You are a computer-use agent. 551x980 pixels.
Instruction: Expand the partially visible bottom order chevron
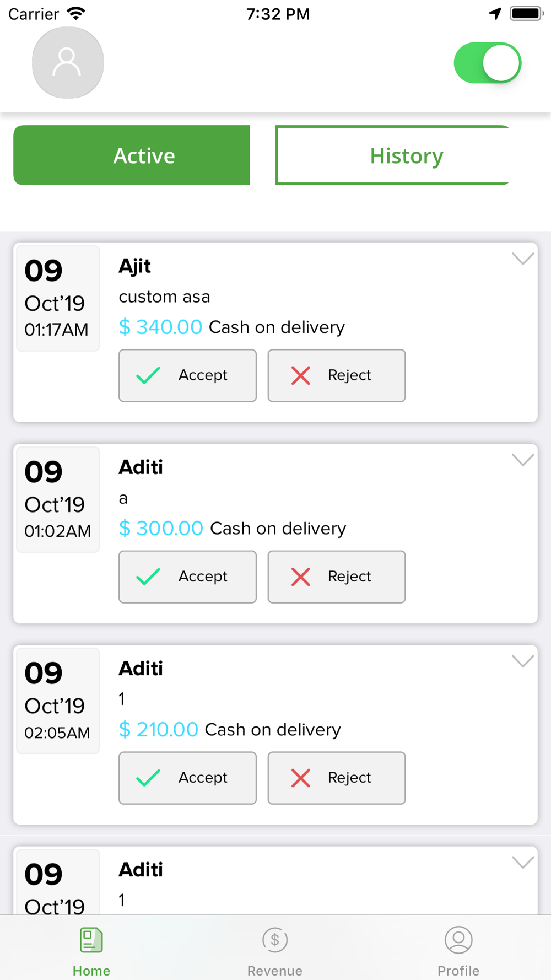click(523, 861)
